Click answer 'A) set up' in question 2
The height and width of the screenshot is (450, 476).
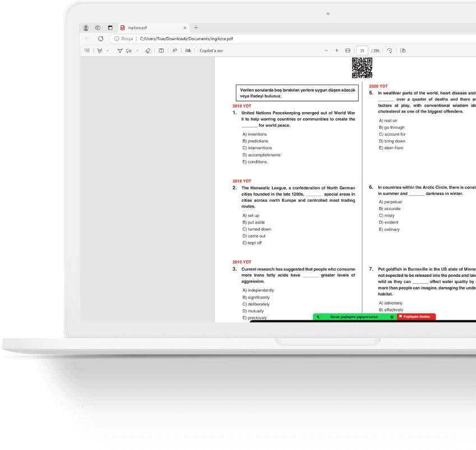pos(251,215)
